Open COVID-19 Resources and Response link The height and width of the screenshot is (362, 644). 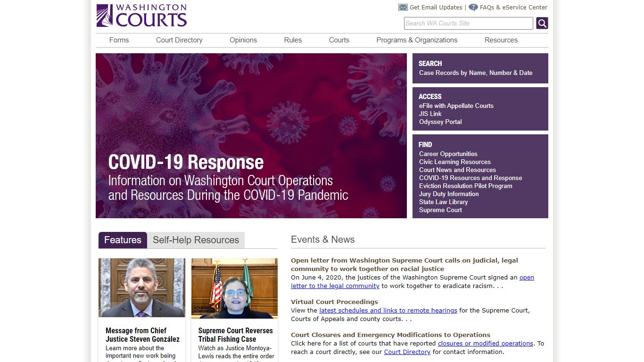click(x=471, y=178)
